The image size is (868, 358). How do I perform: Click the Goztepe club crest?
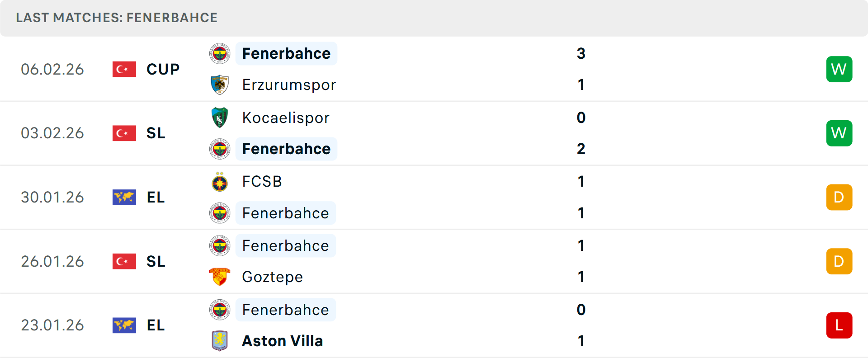pos(220,277)
